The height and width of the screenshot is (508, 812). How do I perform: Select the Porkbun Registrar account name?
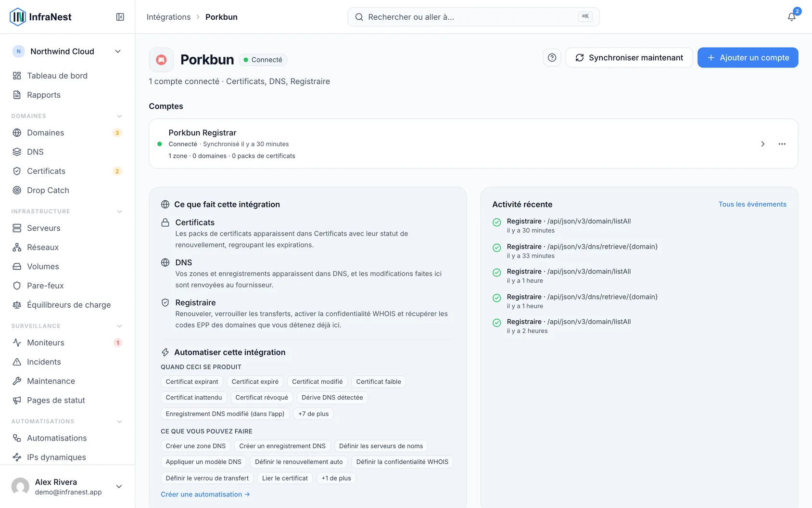(203, 133)
